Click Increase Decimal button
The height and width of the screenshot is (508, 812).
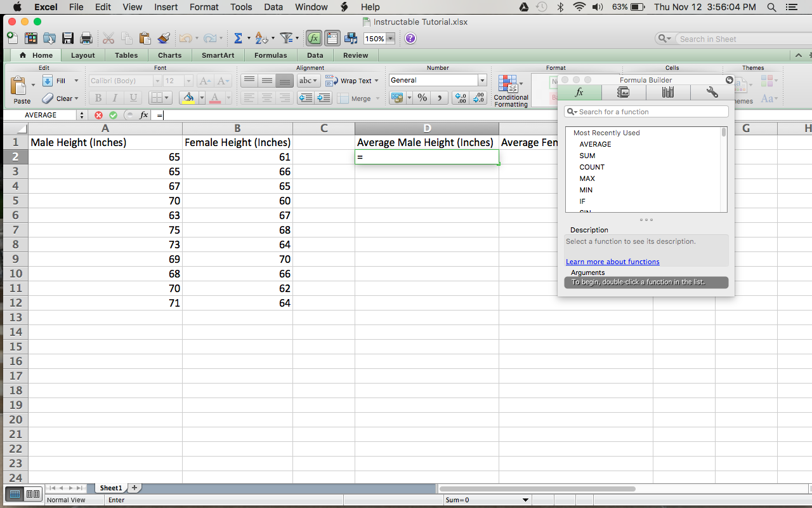click(461, 98)
